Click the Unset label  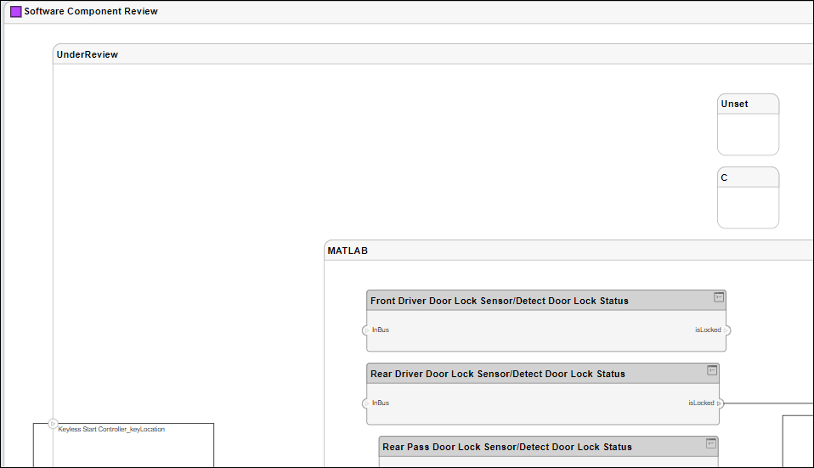point(735,104)
